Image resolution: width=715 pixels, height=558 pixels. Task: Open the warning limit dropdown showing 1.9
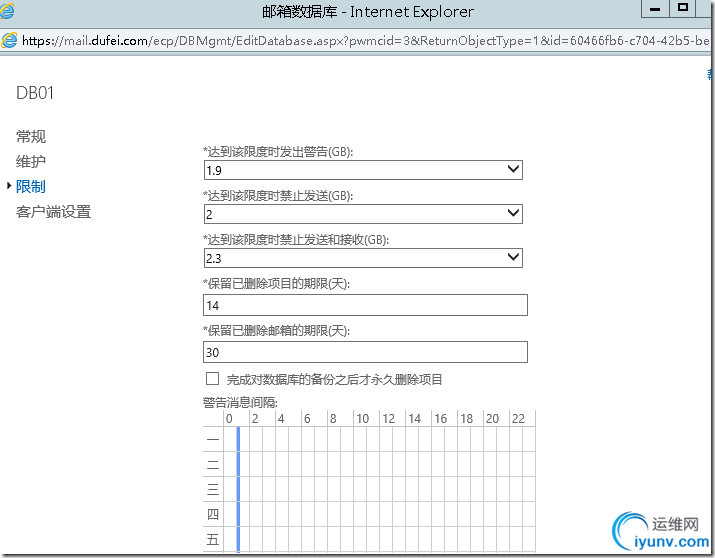363,170
